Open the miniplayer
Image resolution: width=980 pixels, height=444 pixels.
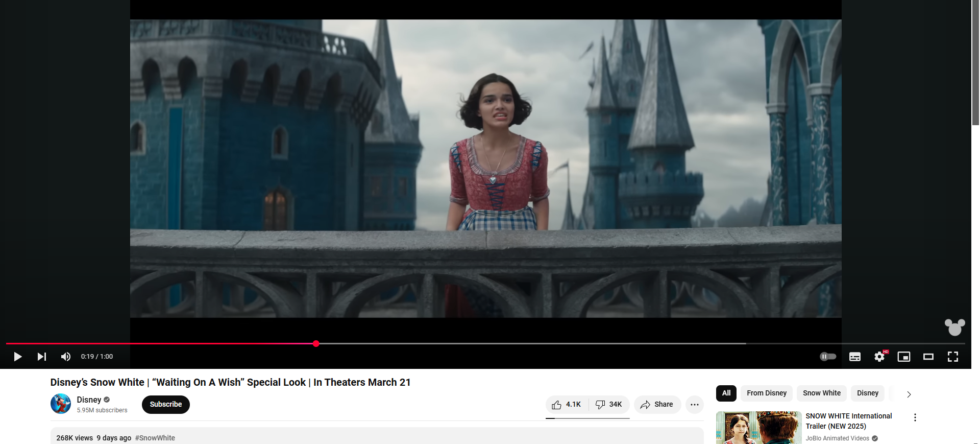903,357
